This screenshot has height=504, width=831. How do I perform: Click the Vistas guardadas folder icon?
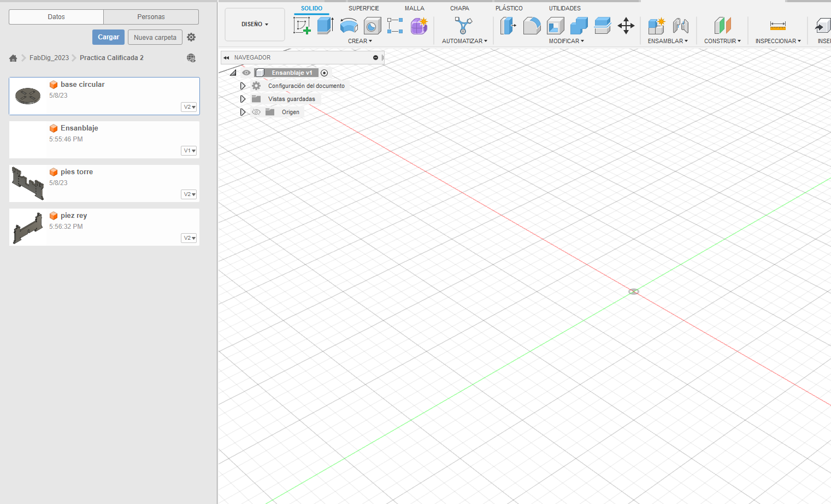pyautogui.click(x=256, y=99)
